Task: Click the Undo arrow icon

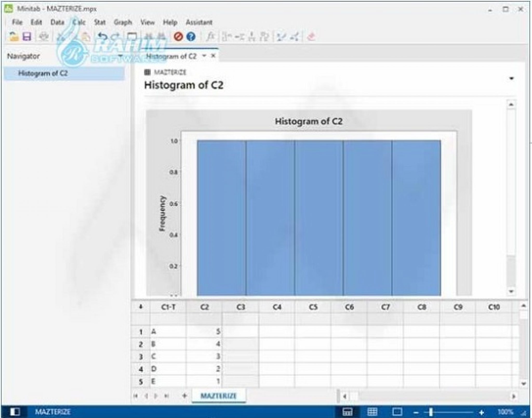Action: coord(102,36)
